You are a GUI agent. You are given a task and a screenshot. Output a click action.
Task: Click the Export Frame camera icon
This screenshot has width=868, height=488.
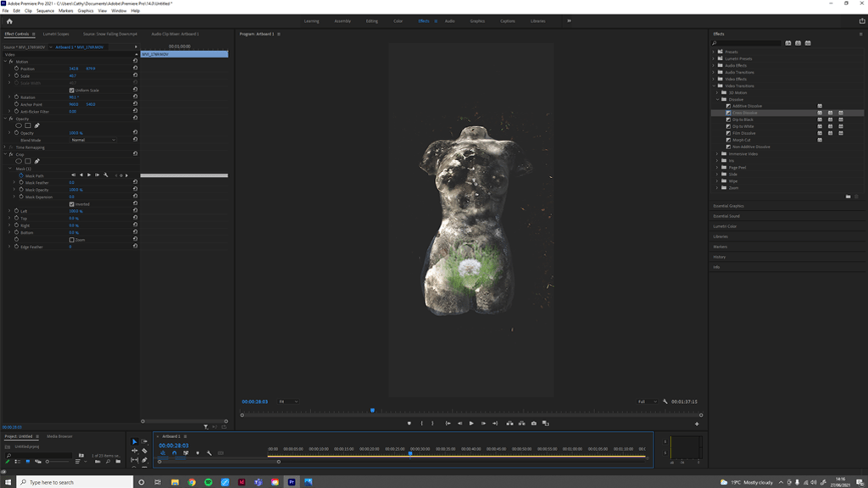533,424
